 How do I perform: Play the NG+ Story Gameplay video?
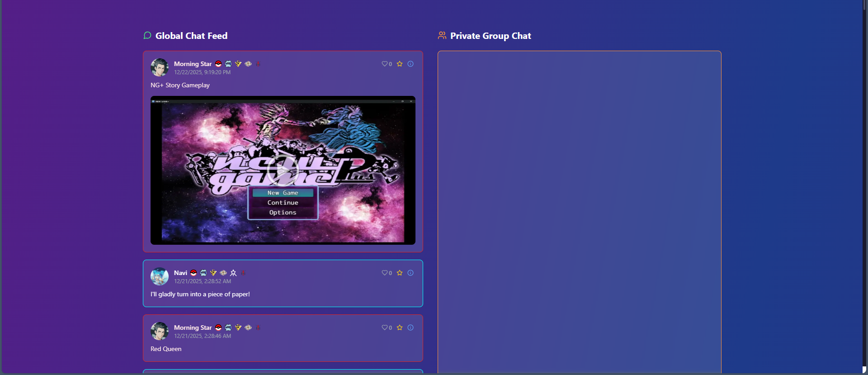tap(283, 171)
